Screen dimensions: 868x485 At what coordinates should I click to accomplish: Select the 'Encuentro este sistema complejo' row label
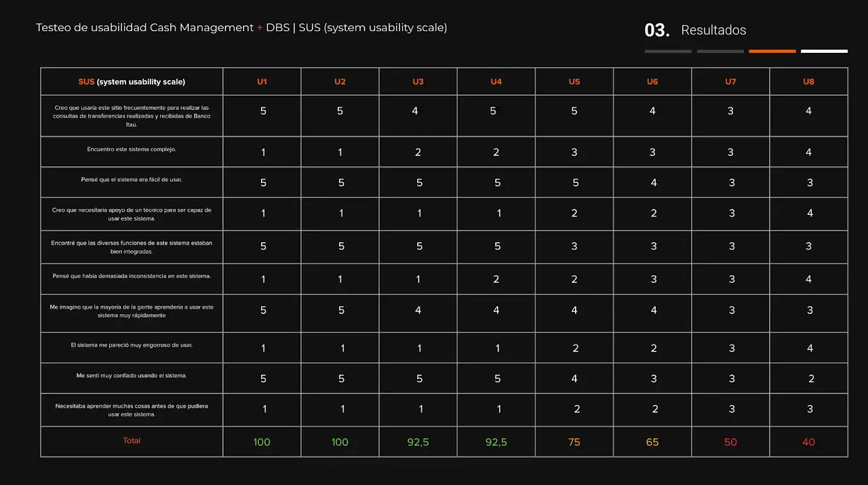[x=132, y=149]
